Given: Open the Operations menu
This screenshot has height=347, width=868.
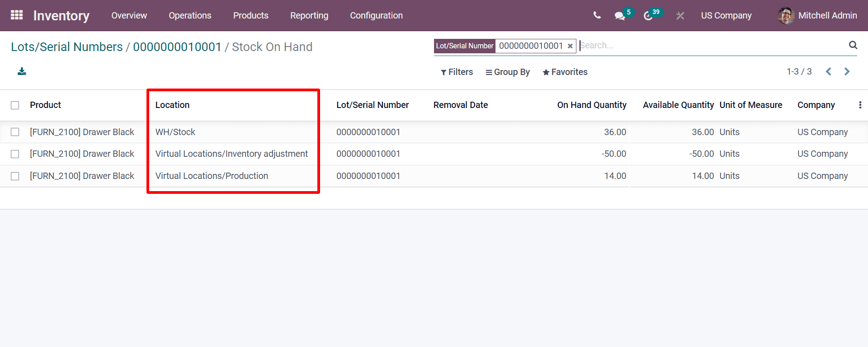Looking at the screenshot, I should point(190,15).
